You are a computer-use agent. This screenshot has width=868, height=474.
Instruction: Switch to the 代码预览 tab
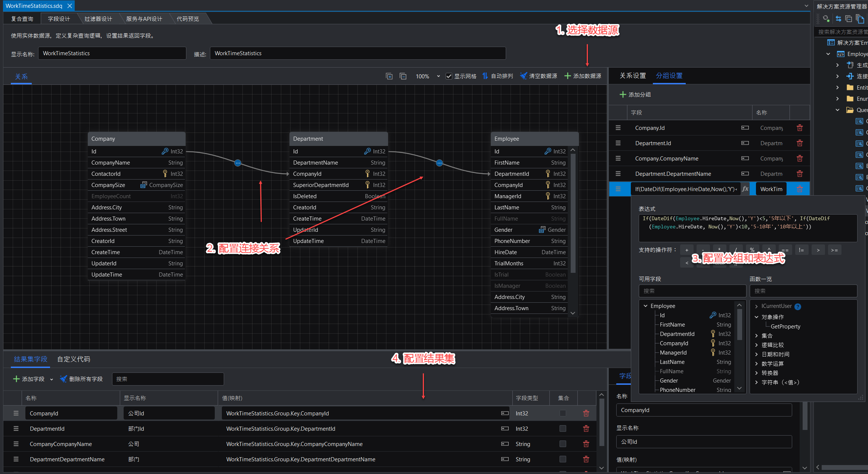pyautogui.click(x=188, y=19)
